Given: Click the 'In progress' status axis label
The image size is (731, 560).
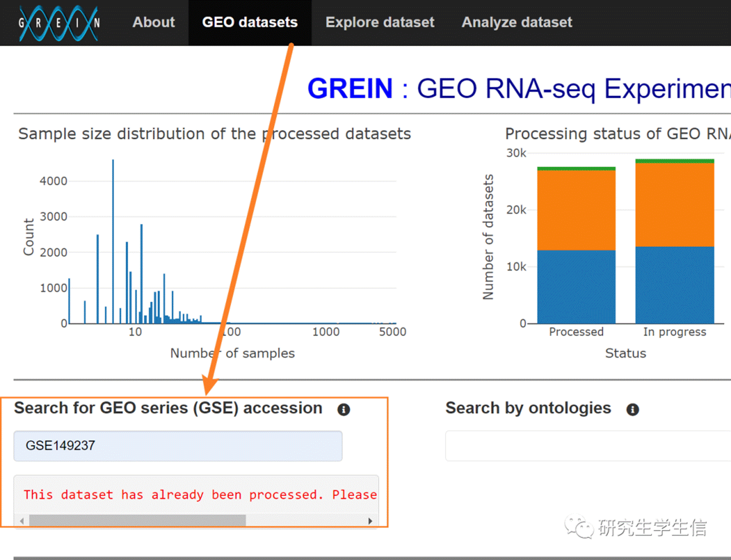Looking at the screenshot, I should pyautogui.click(x=675, y=332).
